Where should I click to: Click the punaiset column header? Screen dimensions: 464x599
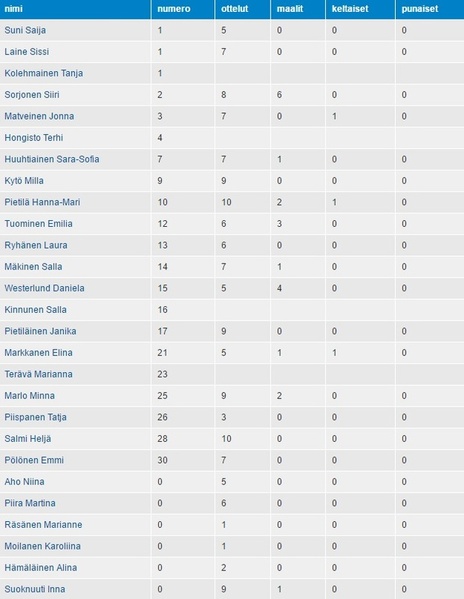[420, 9]
